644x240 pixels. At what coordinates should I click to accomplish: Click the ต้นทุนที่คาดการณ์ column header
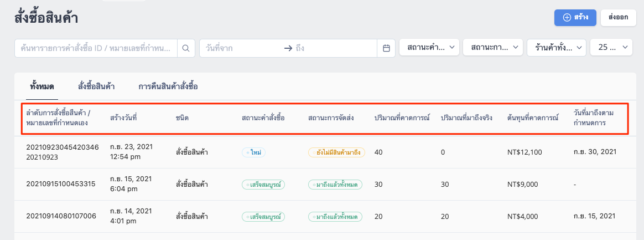(533, 118)
